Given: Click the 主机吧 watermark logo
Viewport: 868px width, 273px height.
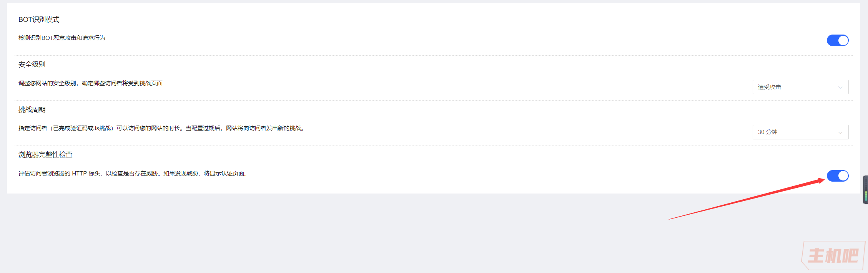Looking at the screenshot, I should (x=833, y=255).
